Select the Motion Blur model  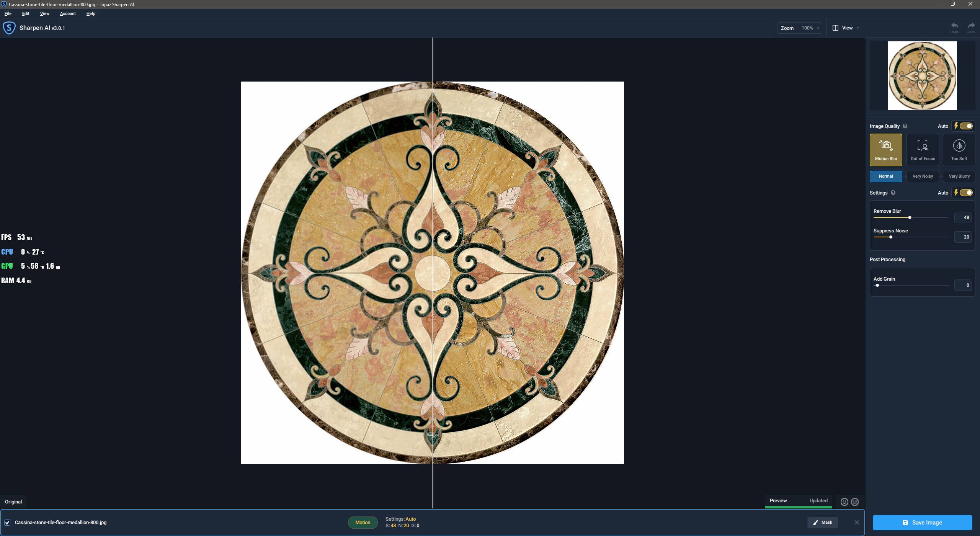coord(886,150)
